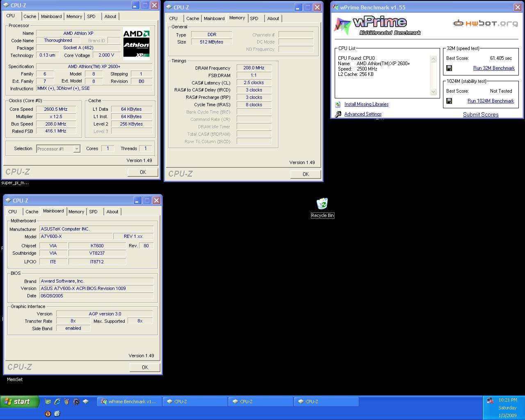Launch Internet Explorer from the quick launch bar
This screenshot has height=420, width=525.
57,402
